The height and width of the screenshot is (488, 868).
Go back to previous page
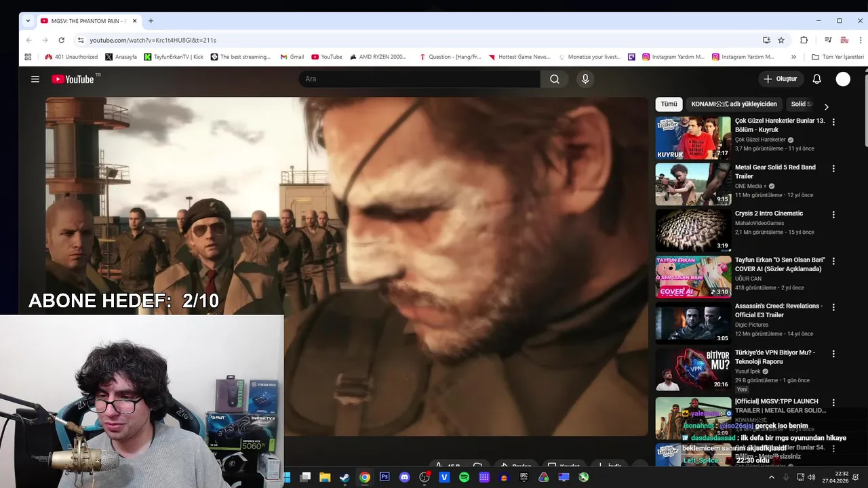click(x=28, y=40)
